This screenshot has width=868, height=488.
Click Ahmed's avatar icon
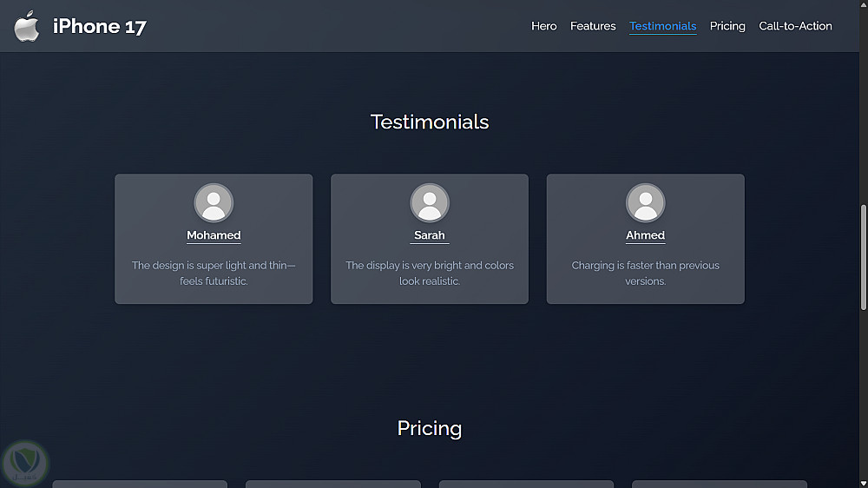click(x=646, y=202)
